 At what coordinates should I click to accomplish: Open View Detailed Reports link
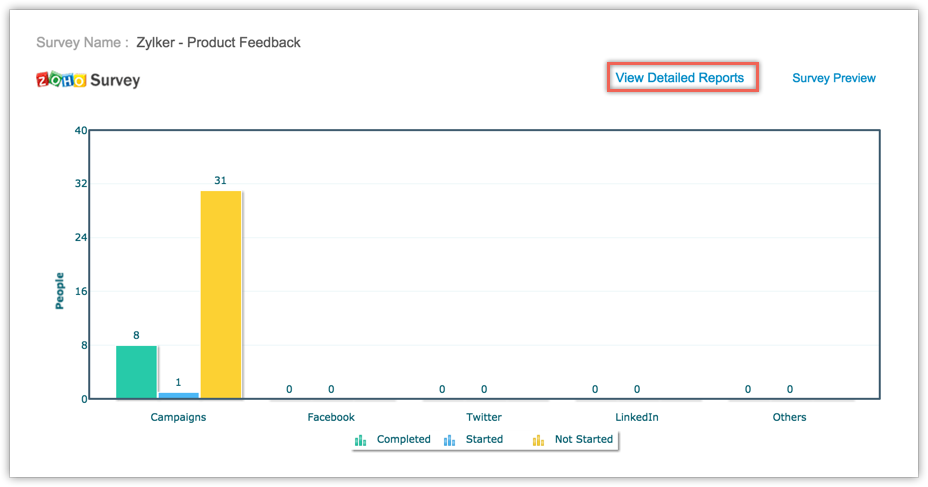tap(680, 78)
